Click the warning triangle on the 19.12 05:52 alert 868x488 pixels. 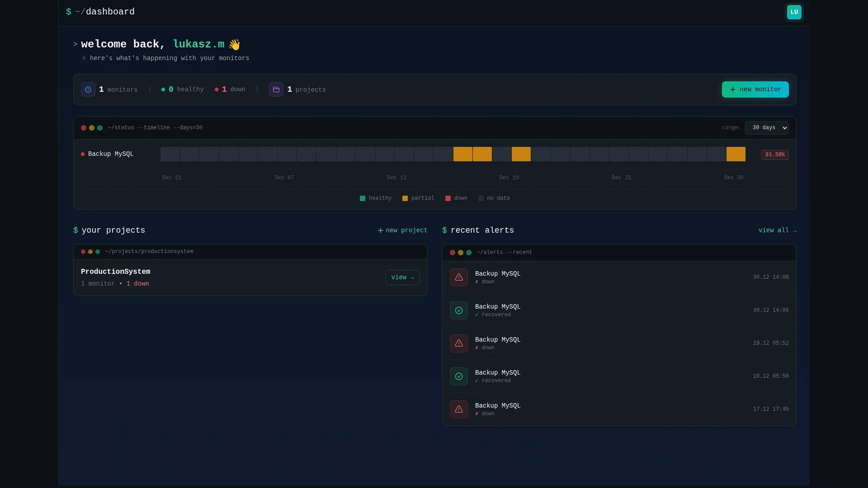pos(458,343)
